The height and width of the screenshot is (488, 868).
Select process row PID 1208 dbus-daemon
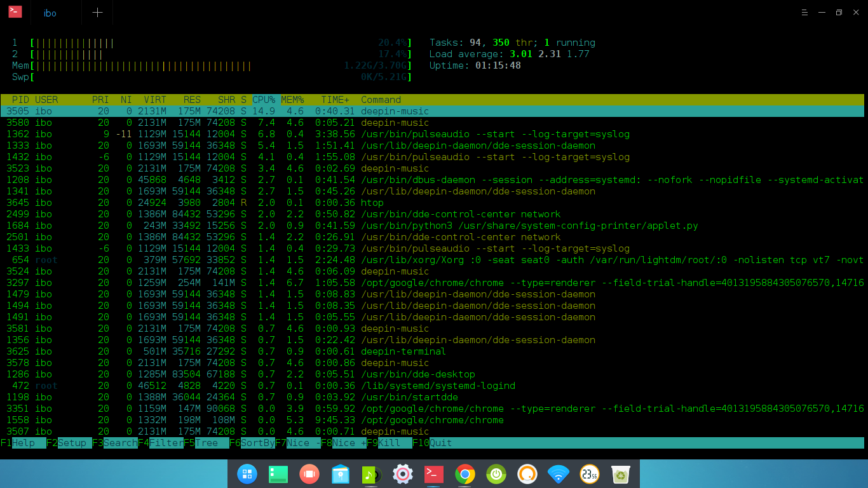tap(432, 180)
